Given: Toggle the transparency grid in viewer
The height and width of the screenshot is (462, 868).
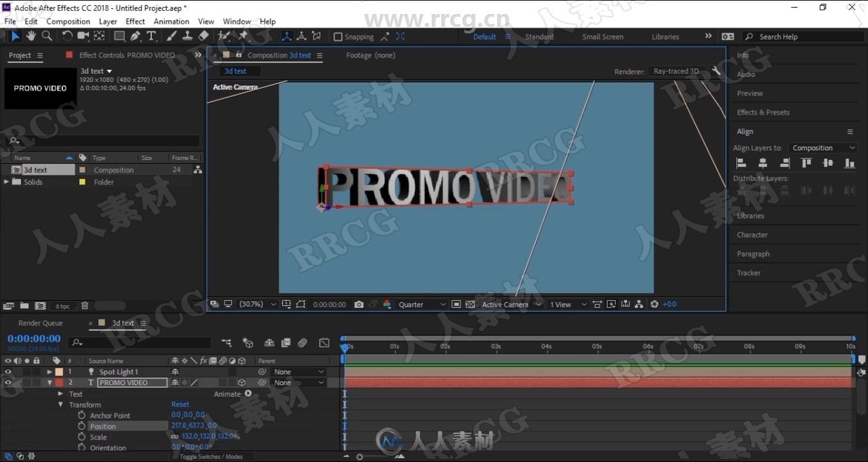Looking at the screenshot, I should pos(470,304).
